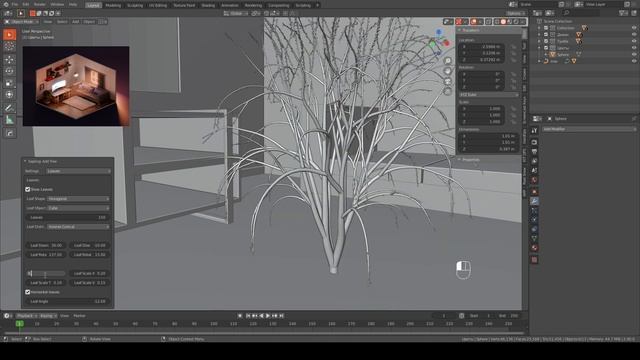Select the Add Cube tool
This screenshot has width=640, height=360.
pos(9,133)
